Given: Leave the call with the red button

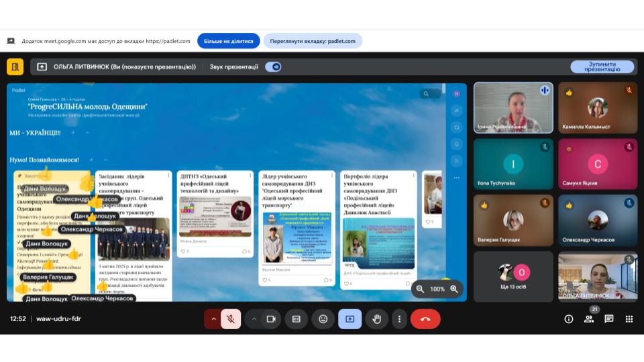Looking at the screenshot, I should (425, 319).
